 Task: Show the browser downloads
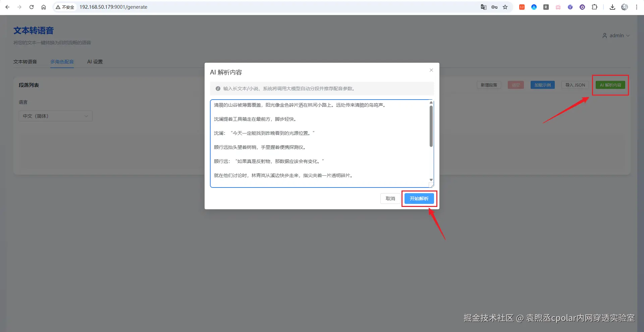click(612, 7)
